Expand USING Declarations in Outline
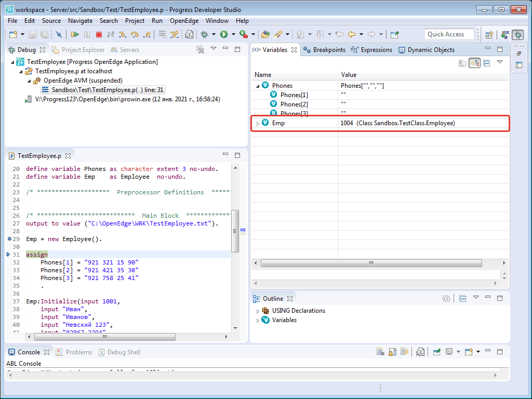 click(258, 311)
